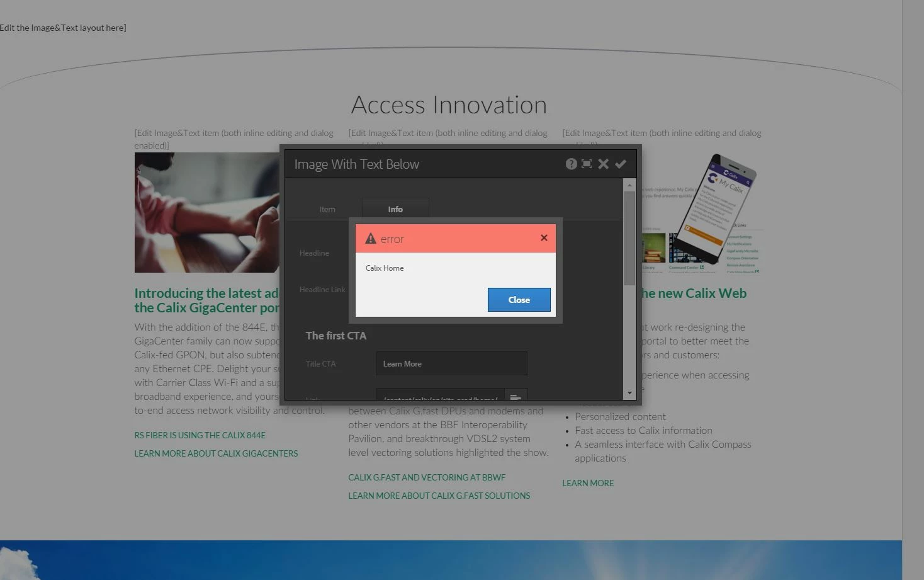924x580 pixels.
Task: Click the Headline field label
Action: click(x=314, y=253)
